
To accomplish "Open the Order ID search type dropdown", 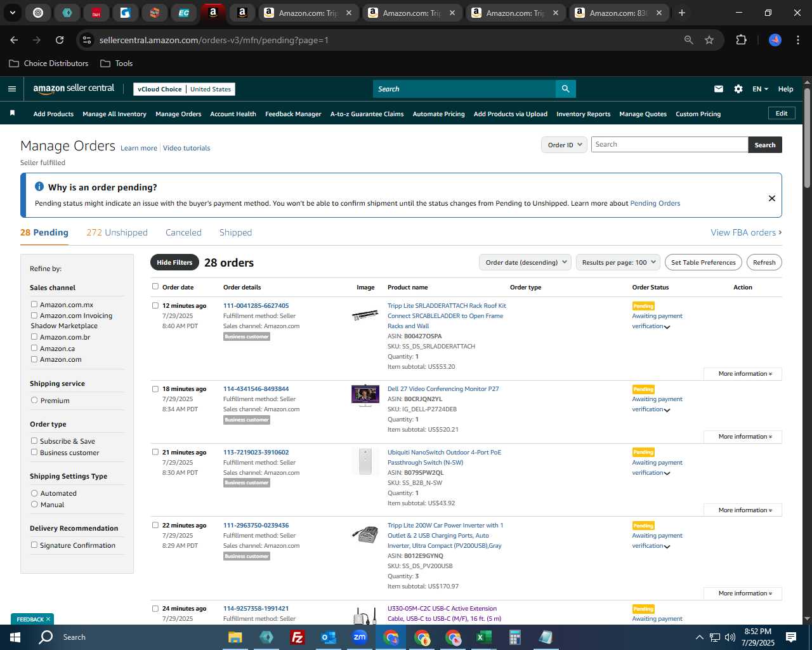I will [564, 145].
